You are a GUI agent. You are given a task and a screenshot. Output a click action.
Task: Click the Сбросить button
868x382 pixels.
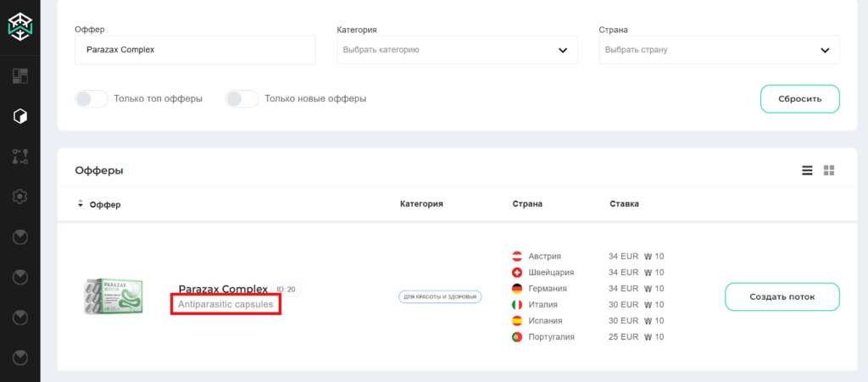click(x=799, y=98)
